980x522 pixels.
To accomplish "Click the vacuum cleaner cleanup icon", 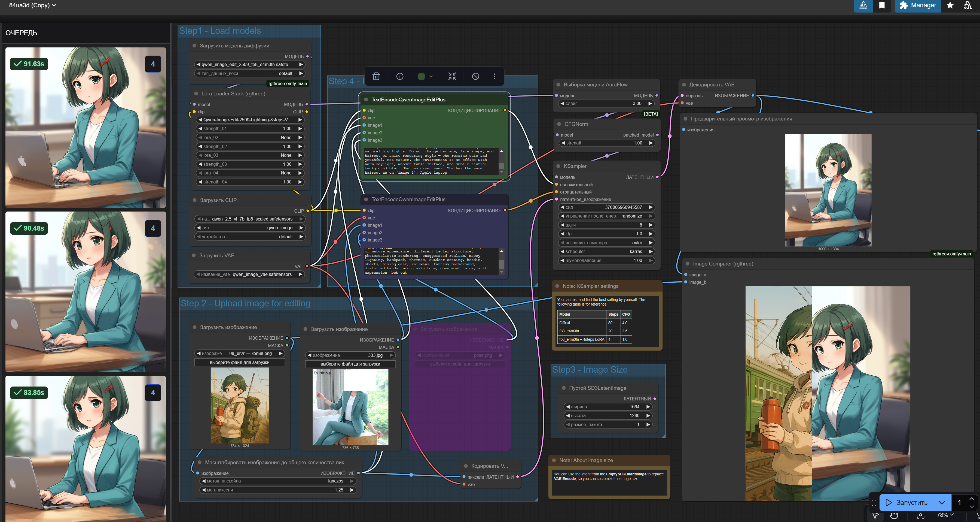I will coord(968,5).
